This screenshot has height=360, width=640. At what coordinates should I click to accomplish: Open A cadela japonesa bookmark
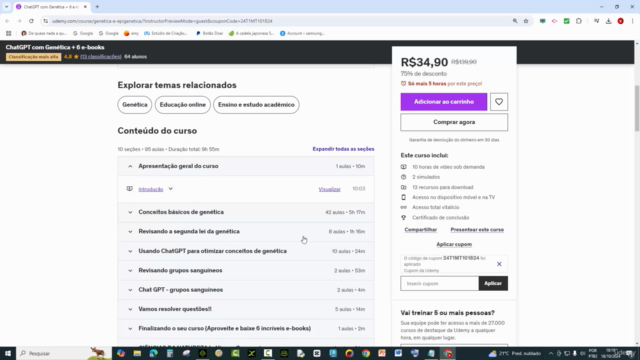click(x=251, y=33)
